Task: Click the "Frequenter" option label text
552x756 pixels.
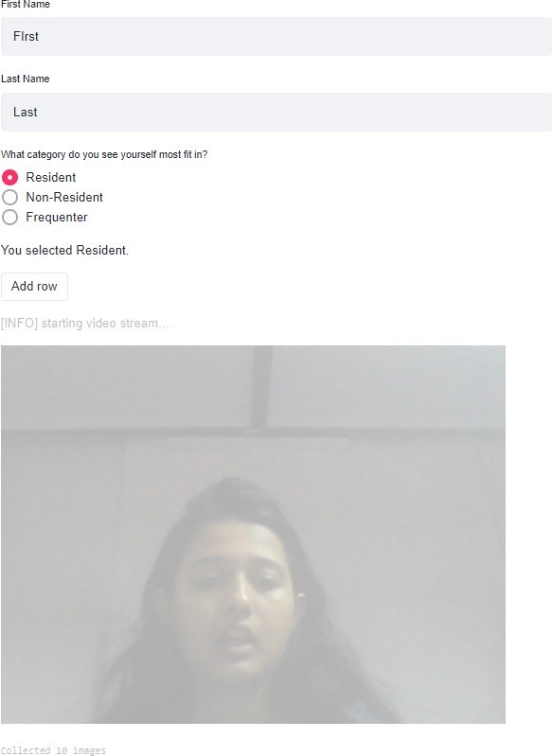Action: click(57, 217)
